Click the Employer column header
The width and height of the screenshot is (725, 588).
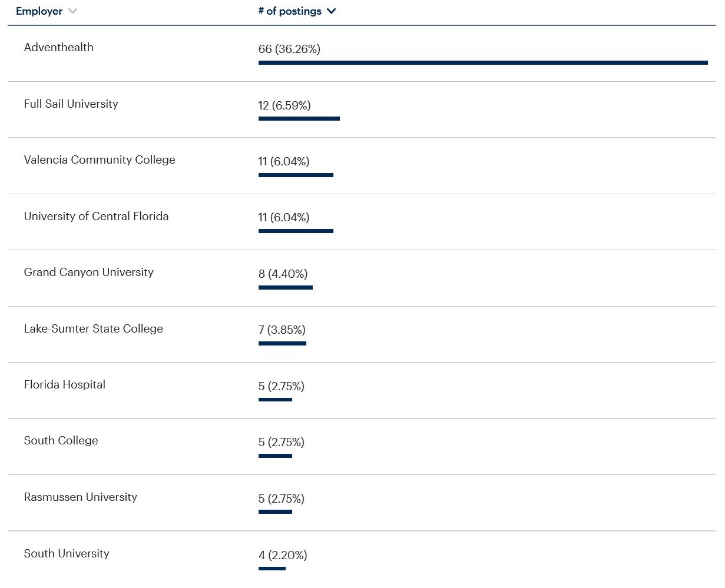click(x=39, y=11)
